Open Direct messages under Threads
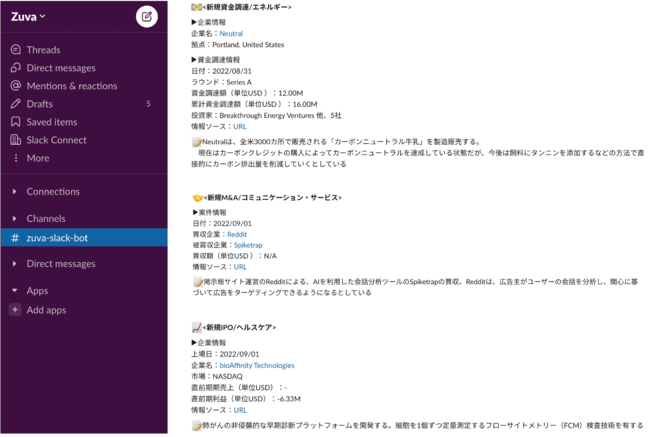The height and width of the screenshot is (437, 650). 61,68
